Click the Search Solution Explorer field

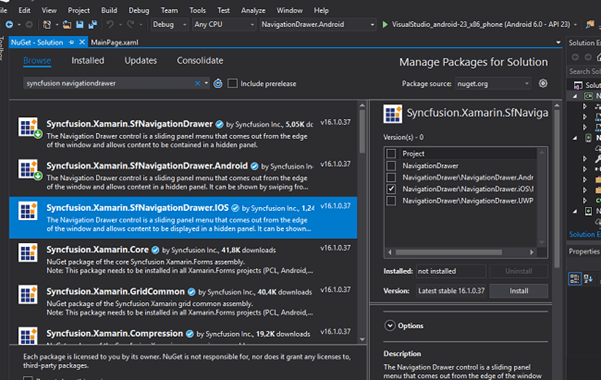point(584,71)
